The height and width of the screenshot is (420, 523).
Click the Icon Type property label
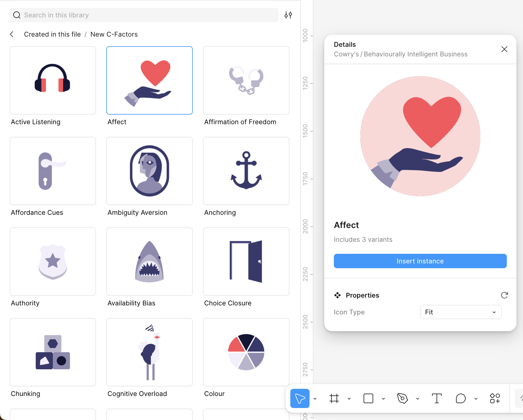(349, 312)
